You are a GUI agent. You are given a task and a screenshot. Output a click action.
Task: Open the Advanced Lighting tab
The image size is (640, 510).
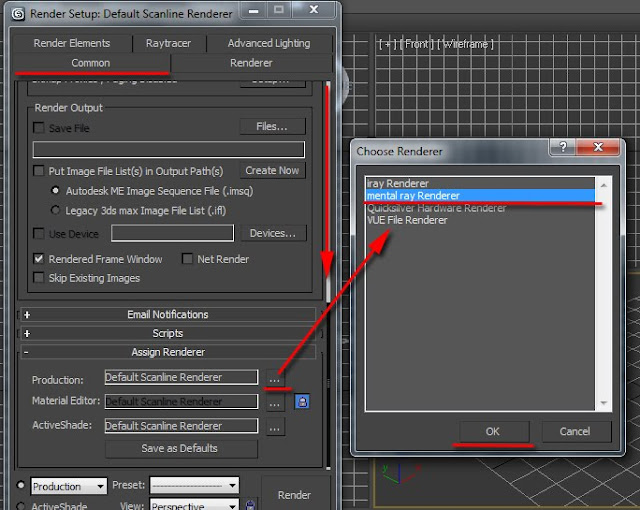pyautogui.click(x=269, y=43)
